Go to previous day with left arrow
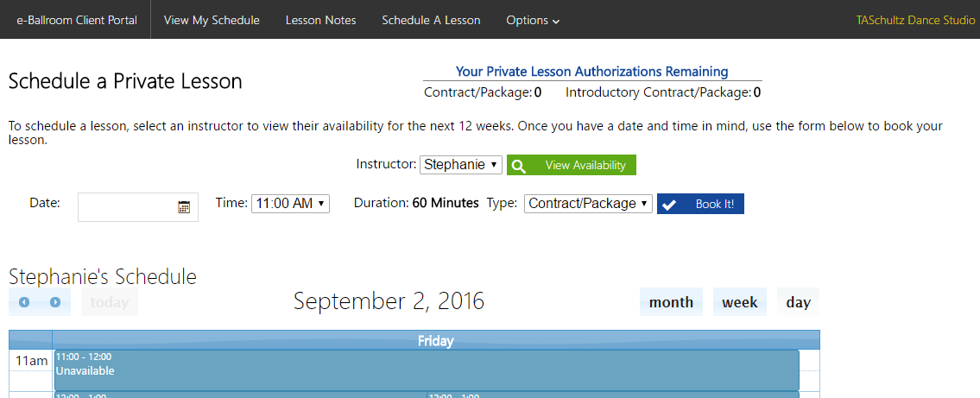The width and height of the screenshot is (980, 398). tap(24, 302)
